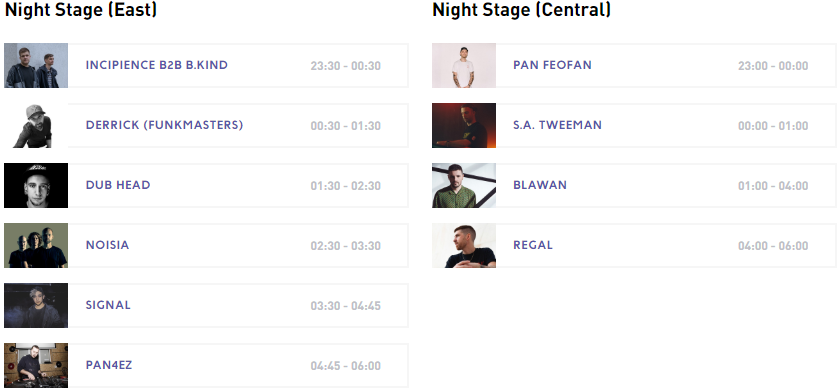Select the Dub Head portrait thumbnail
The width and height of the screenshot is (839, 388).
[x=36, y=185]
